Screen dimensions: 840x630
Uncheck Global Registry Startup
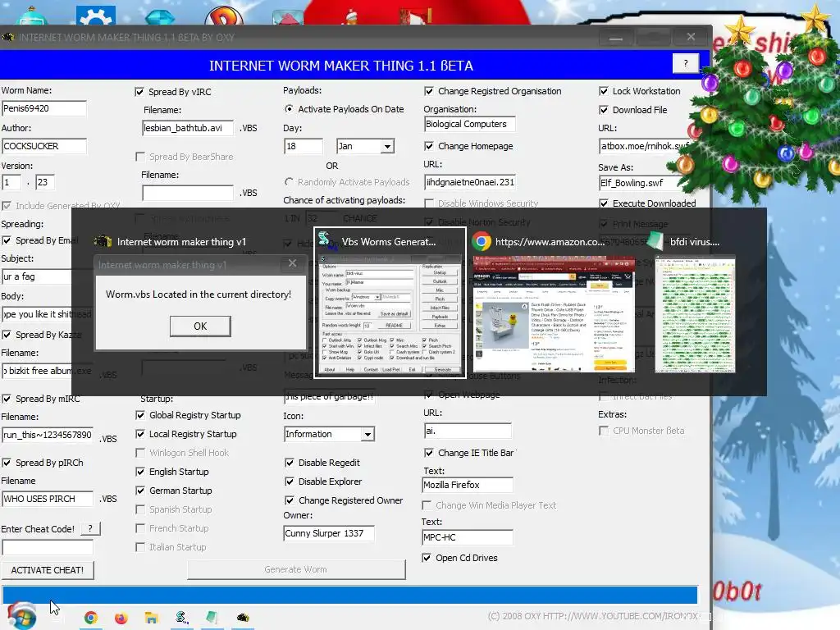click(140, 415)
